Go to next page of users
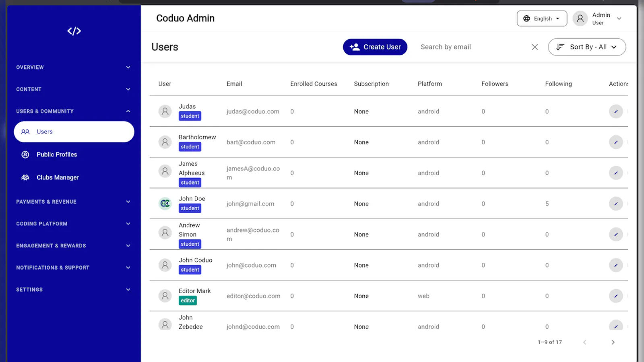Screen dimensions: 644x362 (x=613, y=342)
